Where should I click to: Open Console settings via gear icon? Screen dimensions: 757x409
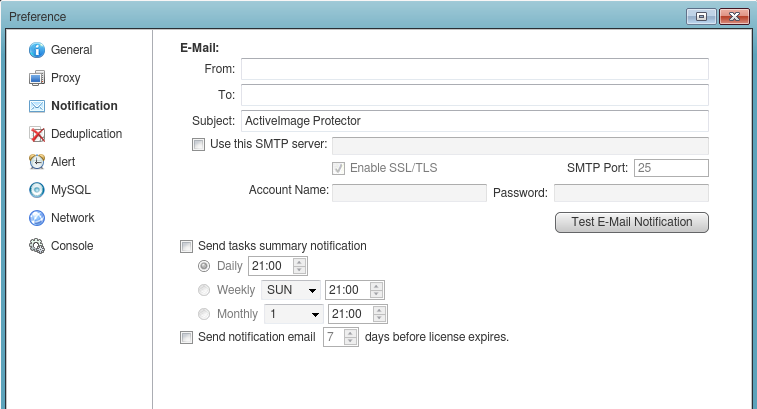[37, 246]
